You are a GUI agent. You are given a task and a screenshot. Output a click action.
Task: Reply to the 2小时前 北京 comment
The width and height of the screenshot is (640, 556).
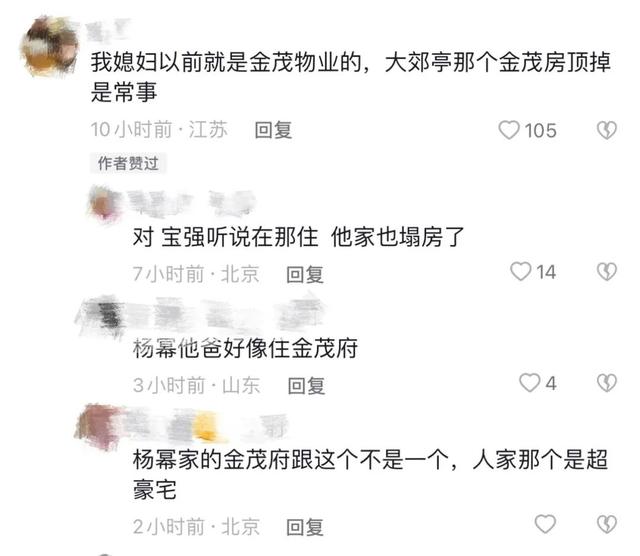305,527
